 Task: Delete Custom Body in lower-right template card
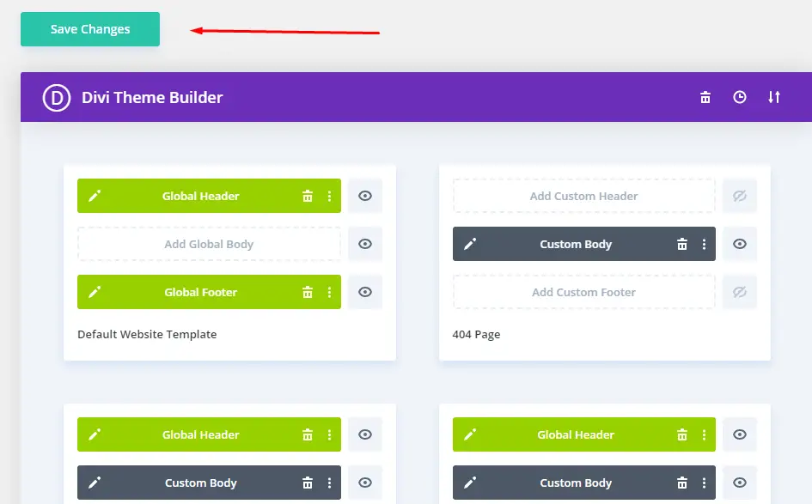click(682, 483)
